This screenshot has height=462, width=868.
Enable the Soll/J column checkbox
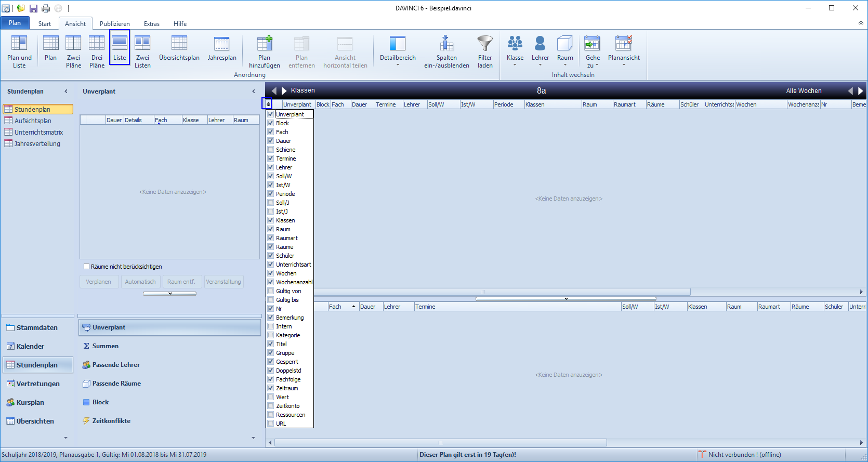coord(270,203)
